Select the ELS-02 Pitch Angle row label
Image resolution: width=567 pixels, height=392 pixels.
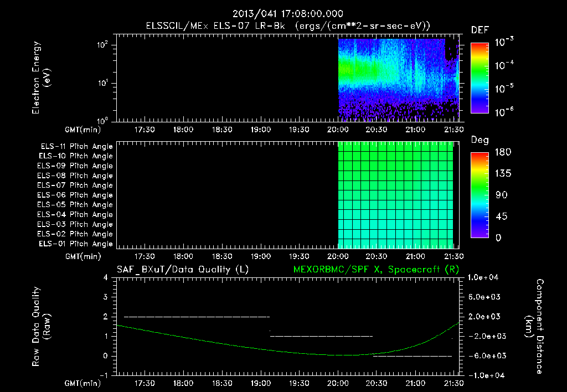point(75,234)
